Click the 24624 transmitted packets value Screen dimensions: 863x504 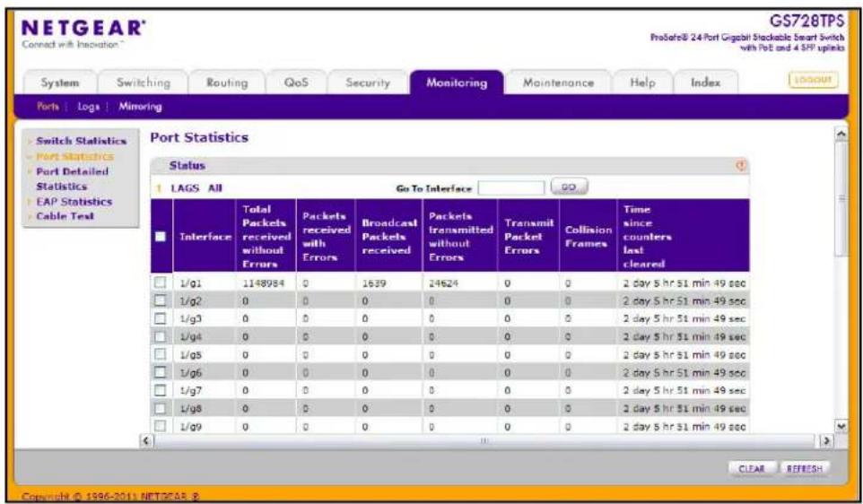[x=443, y=283]
